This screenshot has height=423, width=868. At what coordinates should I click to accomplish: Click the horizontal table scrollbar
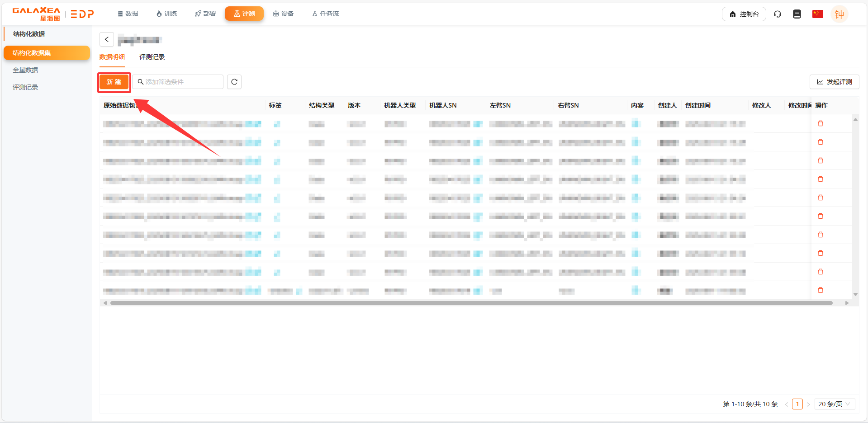click(x=470, y=303)
